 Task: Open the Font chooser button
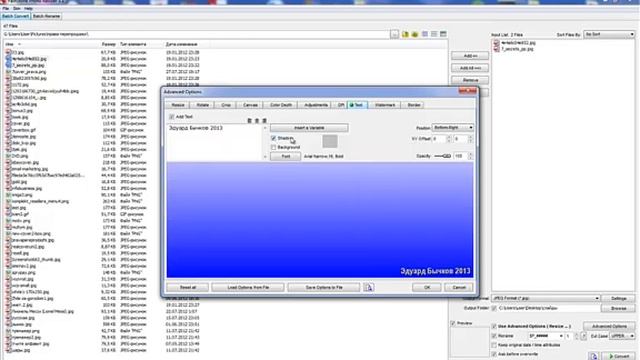(285, 156)
